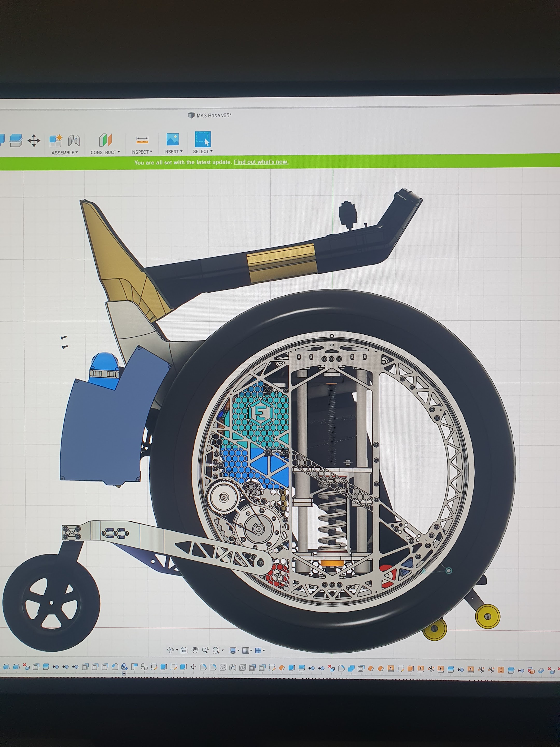Click the Insert image icon

[172, 139]
